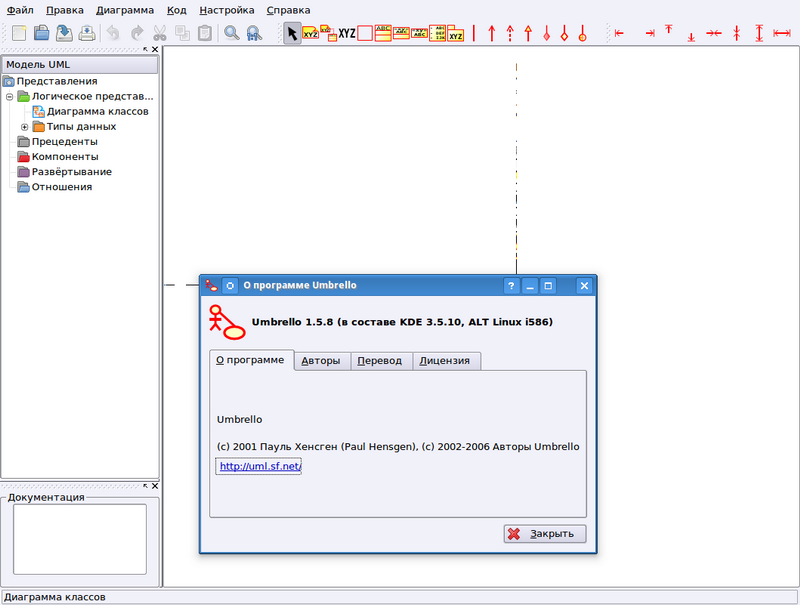
Task: Click the inward-facing vertical arrows alignment icon
Action: click(x=736, y=33)
